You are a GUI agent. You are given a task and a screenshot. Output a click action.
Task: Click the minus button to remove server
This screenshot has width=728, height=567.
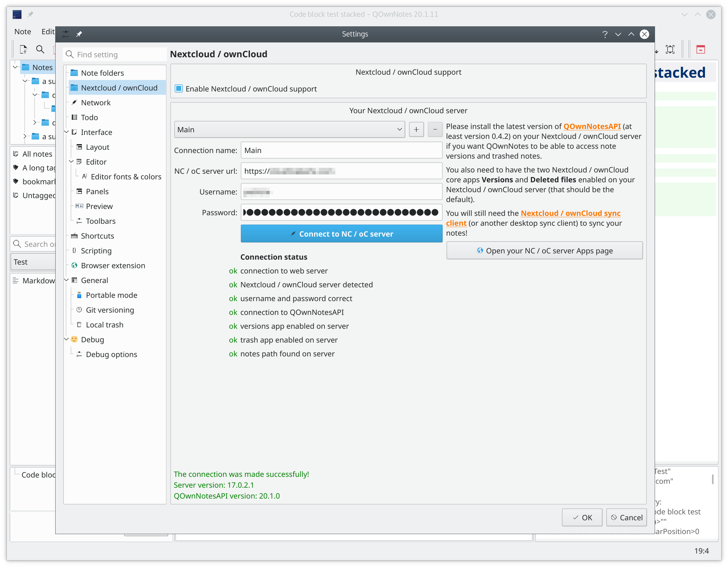(x=435, y=129)
